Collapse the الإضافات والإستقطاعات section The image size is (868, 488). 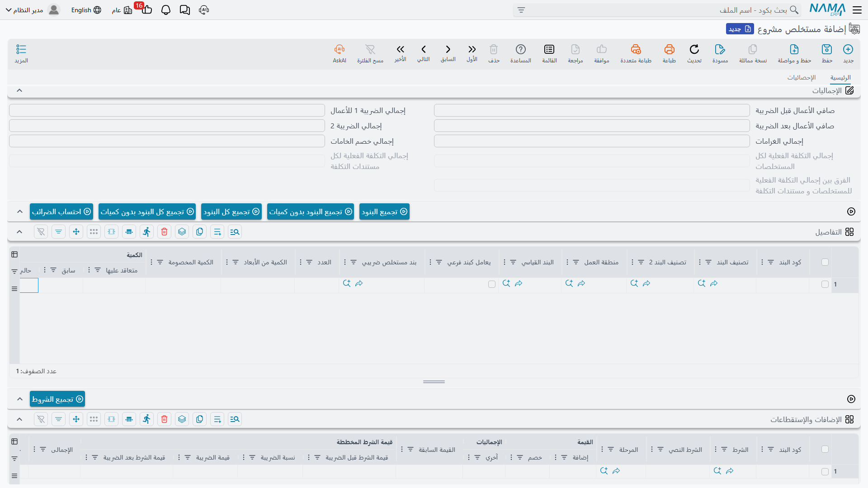tap(19, 419)
